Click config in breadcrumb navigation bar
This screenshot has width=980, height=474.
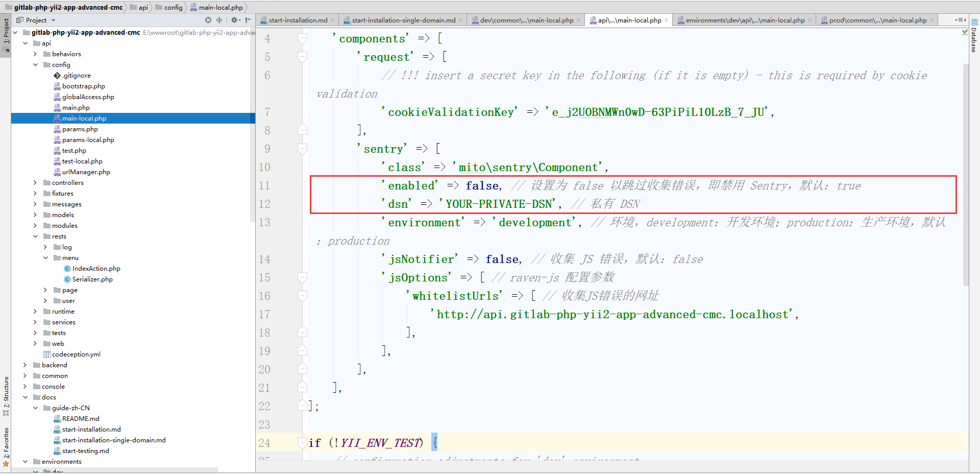click(x=173, y=7)
